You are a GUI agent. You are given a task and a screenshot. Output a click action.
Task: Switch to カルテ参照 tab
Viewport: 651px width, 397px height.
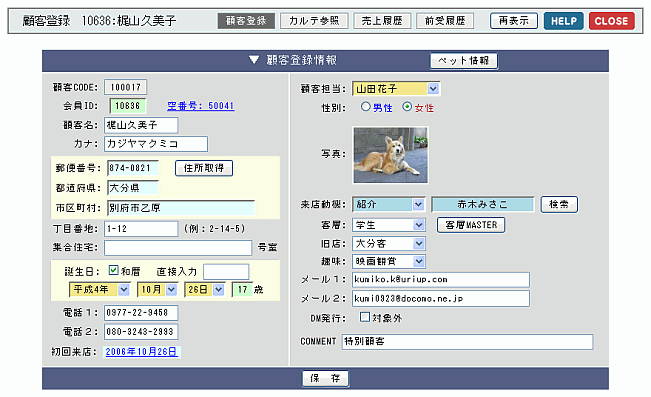pos(314,21)
